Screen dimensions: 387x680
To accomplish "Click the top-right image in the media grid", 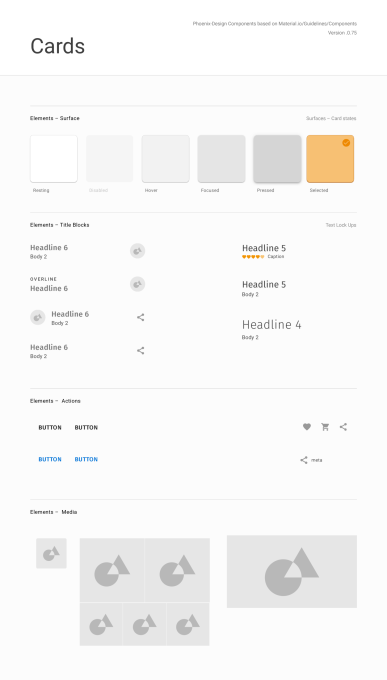I will (177, 570).
